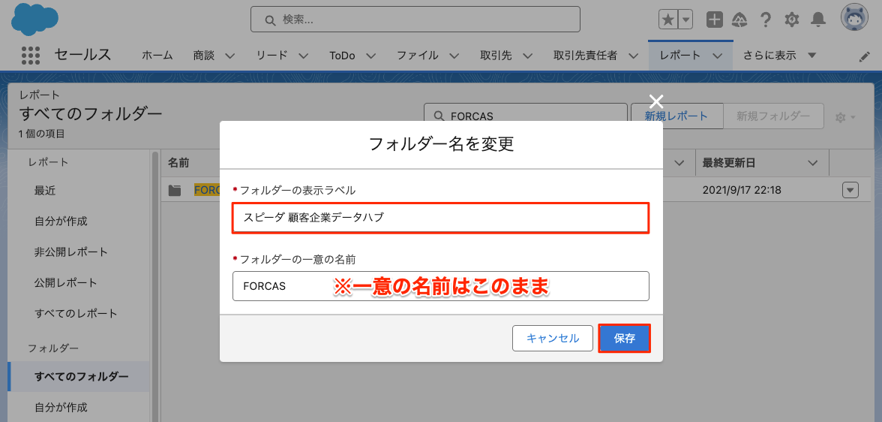The width and height of the screenshot is (882, 422).
Task: Click the 保存 button
Action: (x=624, y=338)
